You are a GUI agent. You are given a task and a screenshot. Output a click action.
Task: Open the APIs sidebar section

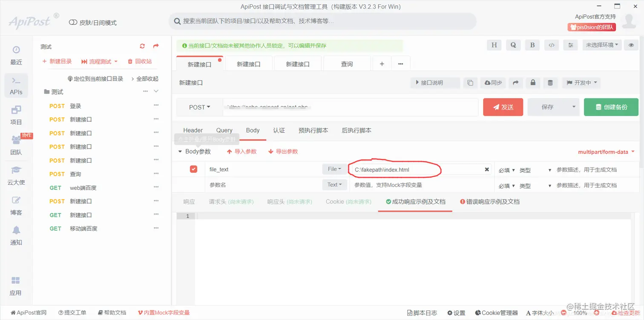point(16,86)
